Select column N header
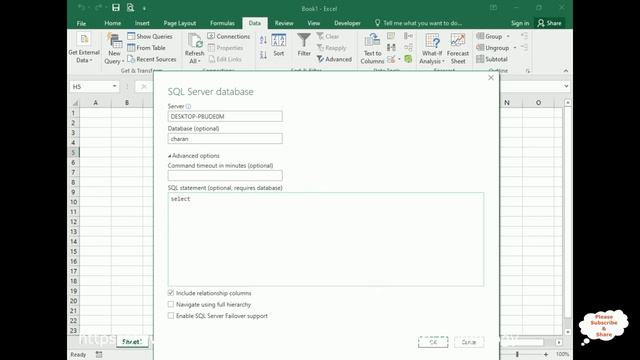The height and width of the screenshot is (360, 640). pos(507,102)
